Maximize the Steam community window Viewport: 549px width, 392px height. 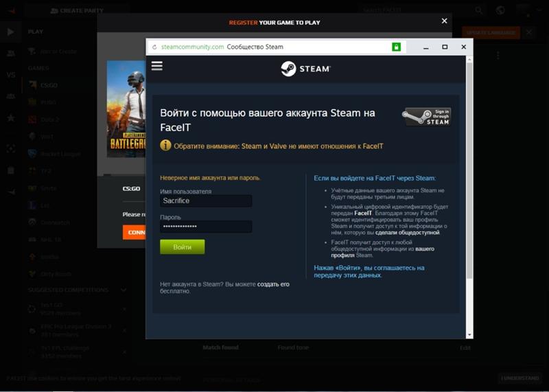click(445, 47)
